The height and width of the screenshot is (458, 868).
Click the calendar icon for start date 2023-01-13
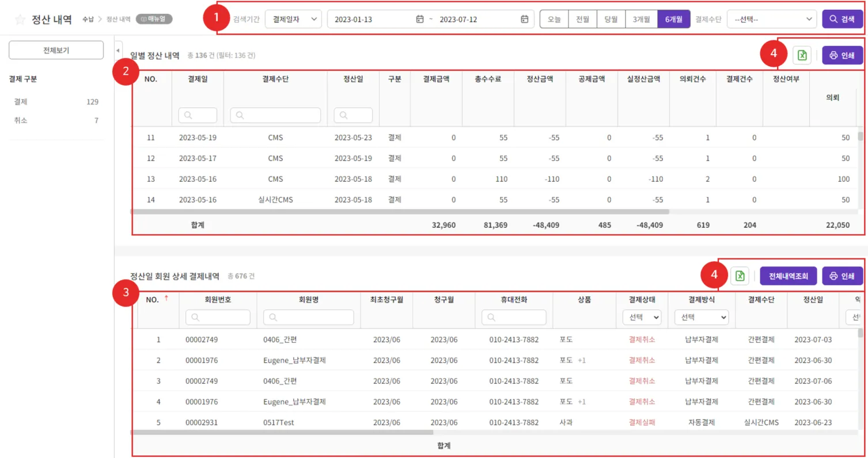420,19
